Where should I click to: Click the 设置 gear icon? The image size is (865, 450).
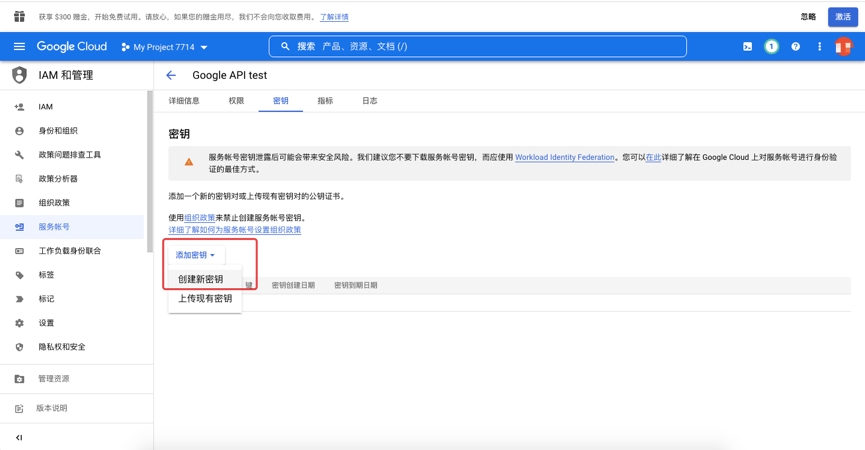[19, 323]
